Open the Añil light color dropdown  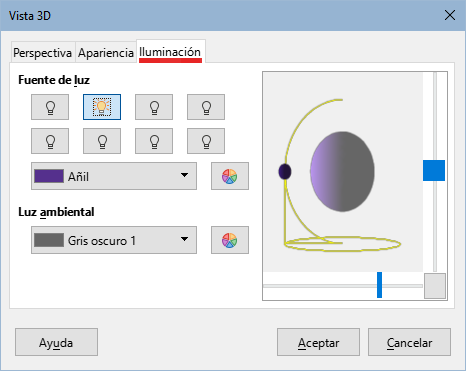click(114, 176)
